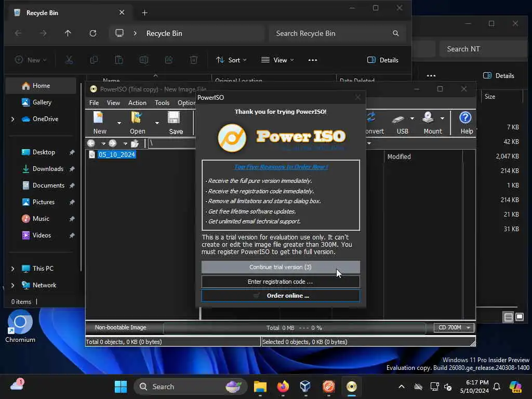Image resolution: width=532 pixels, height=399 pixels.
Task: Open Desktop in Explorer sidebar
Action: [44, 152]
